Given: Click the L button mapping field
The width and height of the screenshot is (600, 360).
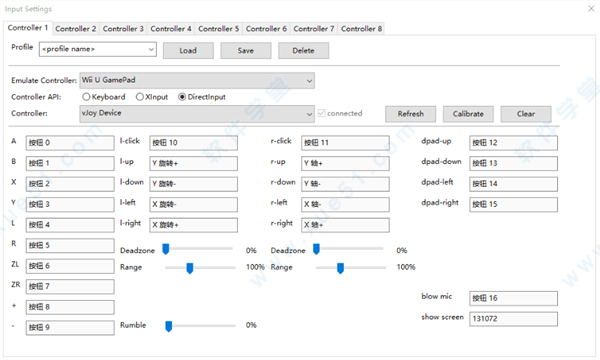Looking at the screenshot, I should (x=70, y=225).
